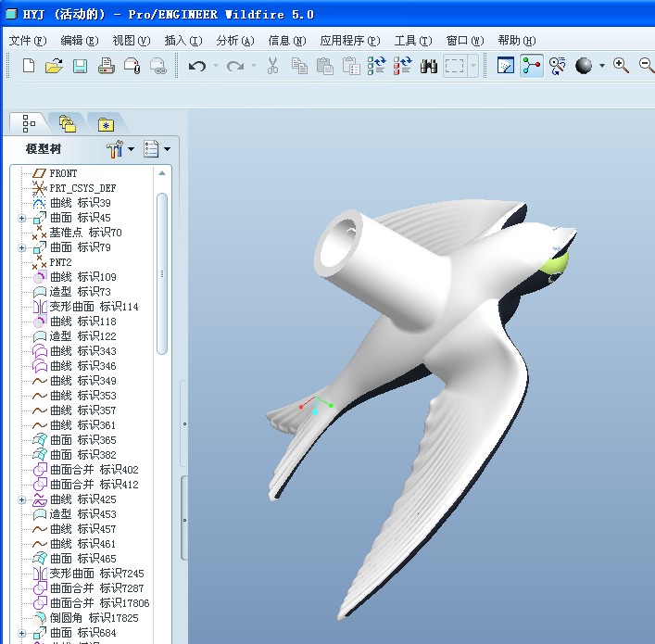Select 曲线 标识349 in model tree
This screenshot has height=644, width=655.
click(x=74, y=381)
